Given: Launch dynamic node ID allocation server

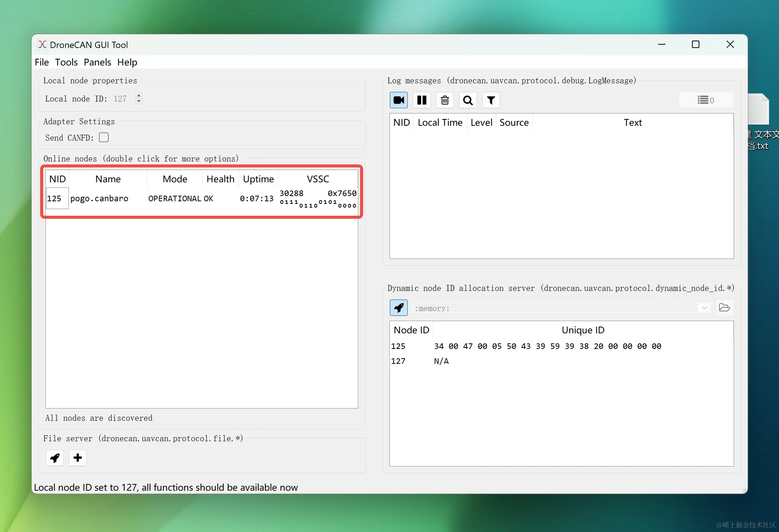Looking at the screenshot, I should (398, 308).
